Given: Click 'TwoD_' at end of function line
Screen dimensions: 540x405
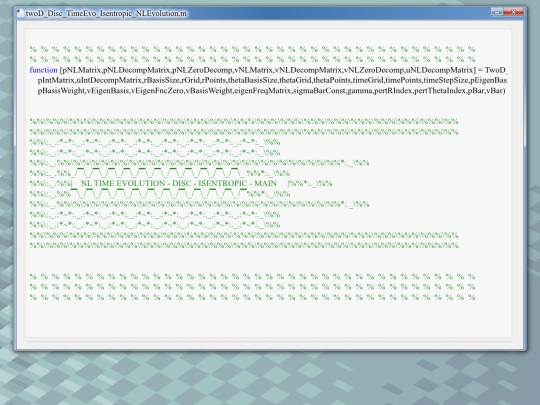Looking at the screenshot, I should [x=496, y=70].
